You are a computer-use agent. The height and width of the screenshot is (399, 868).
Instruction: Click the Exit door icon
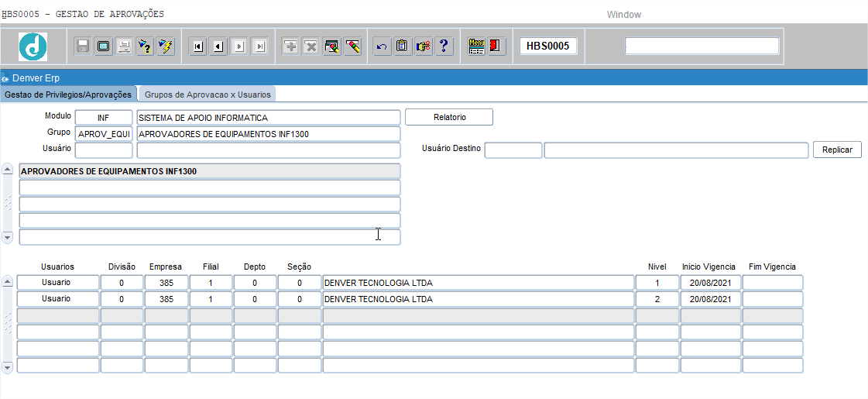[x=496, y=46]
